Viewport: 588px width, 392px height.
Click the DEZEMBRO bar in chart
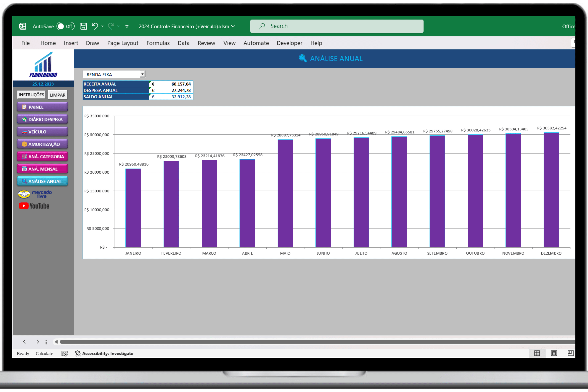click(551, 190)
